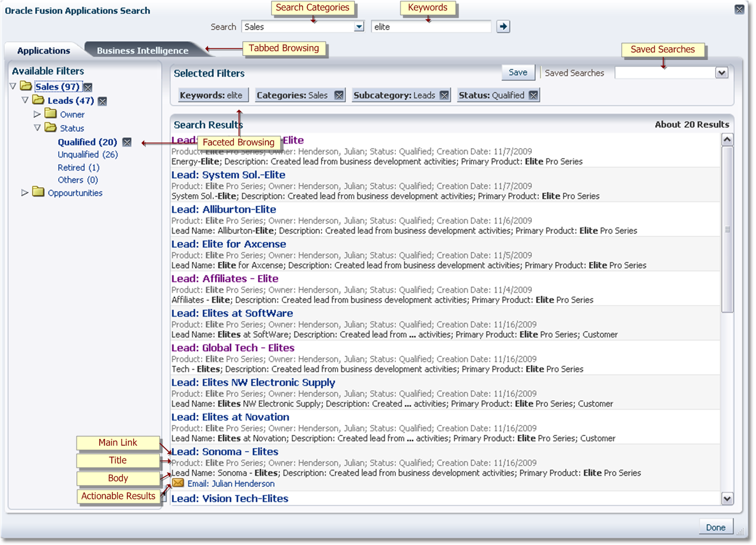Viewport: 756px width, 545px height.
Task: Select the Others (0) status filter
Action: tap(78, 180)
